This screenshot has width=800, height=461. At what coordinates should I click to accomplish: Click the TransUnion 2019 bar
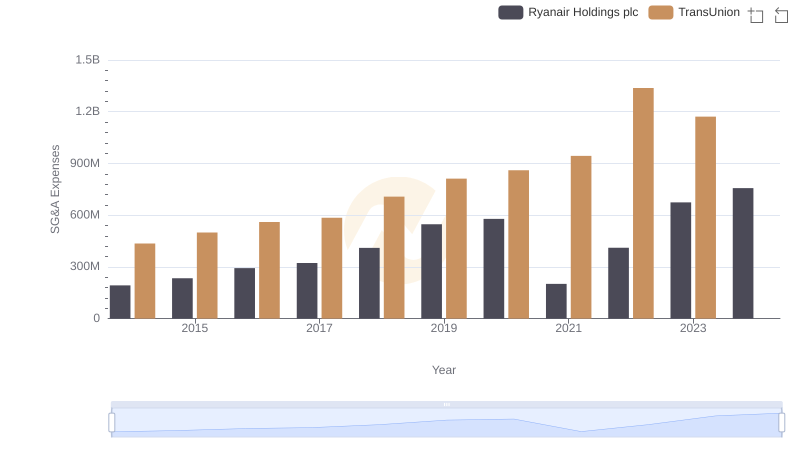pyautogui.click(x=456, y=248)
